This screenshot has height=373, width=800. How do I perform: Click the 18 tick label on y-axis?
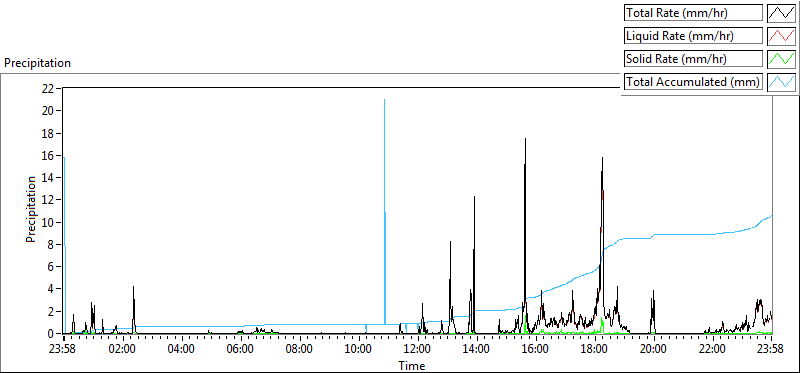coord(48,133)
